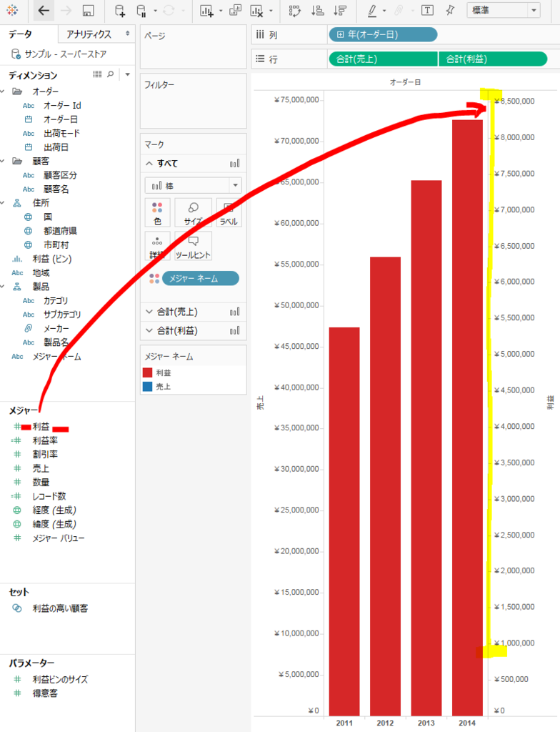Add a new data source from the toolbar

[x=119, y=10]
